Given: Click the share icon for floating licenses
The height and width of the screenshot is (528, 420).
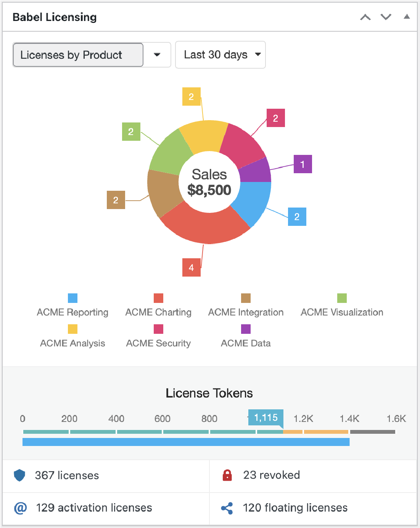Looking at the screenshot, I should (x=227, y=508).
